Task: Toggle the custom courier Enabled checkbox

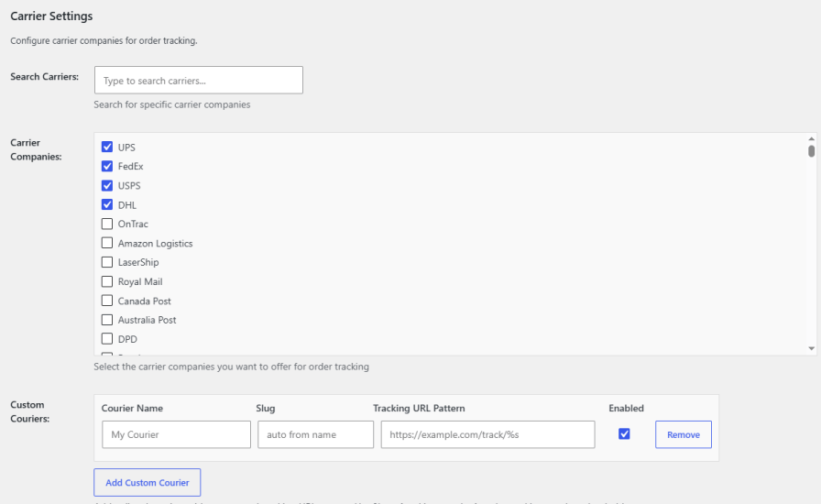Action: click(x=624, y=433)
